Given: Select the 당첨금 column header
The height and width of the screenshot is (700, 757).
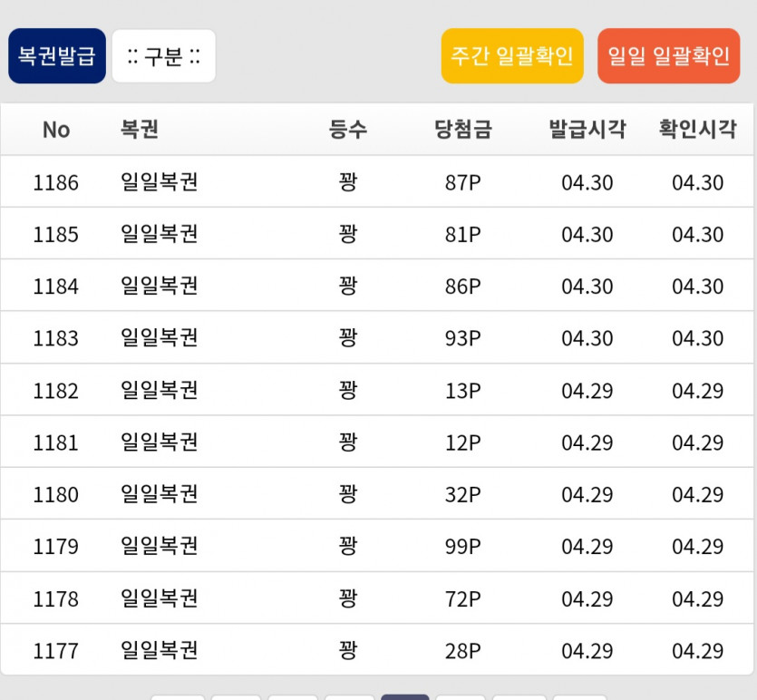Looking at the screenshot, I should coord(463,130).
